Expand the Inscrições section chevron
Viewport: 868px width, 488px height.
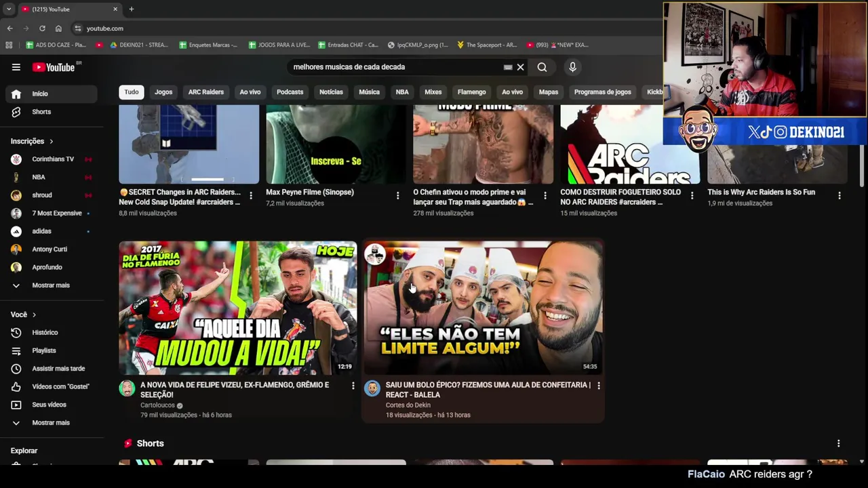(x=51, y=141)
